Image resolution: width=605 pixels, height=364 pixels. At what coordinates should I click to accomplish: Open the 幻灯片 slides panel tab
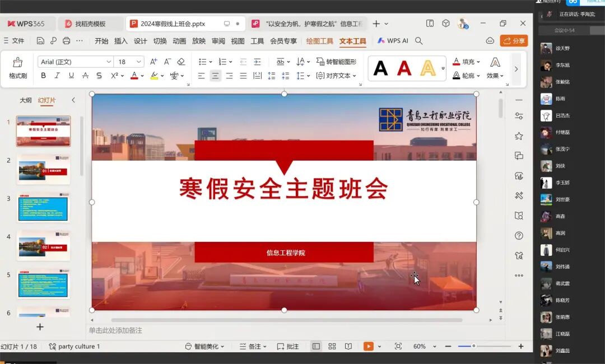click(x=45, y=100)
